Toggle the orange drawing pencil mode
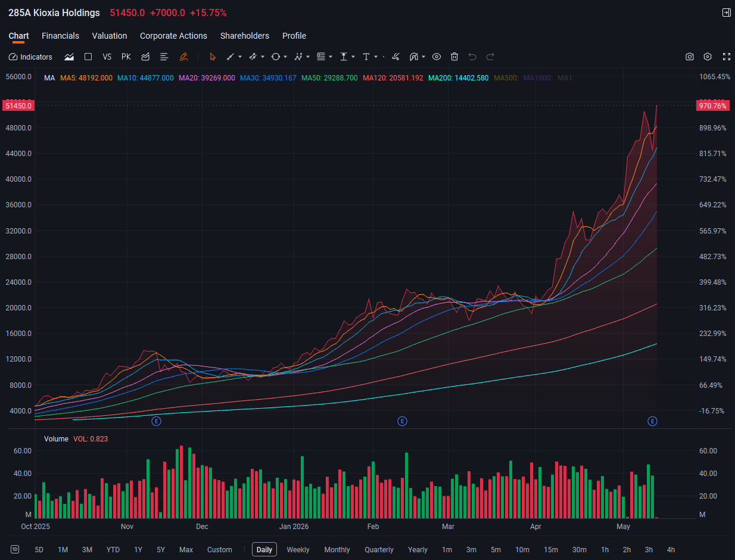 (x=183, y=57)
